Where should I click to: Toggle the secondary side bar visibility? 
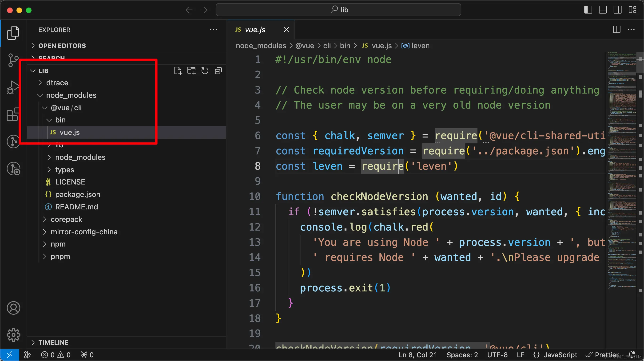click(x=617, y=10)
